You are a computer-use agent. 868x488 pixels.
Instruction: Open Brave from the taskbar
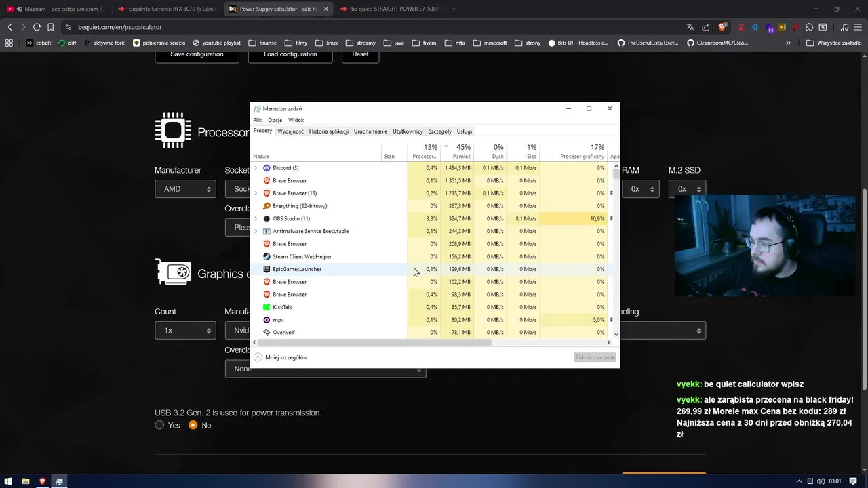click(x=43, y=481)
